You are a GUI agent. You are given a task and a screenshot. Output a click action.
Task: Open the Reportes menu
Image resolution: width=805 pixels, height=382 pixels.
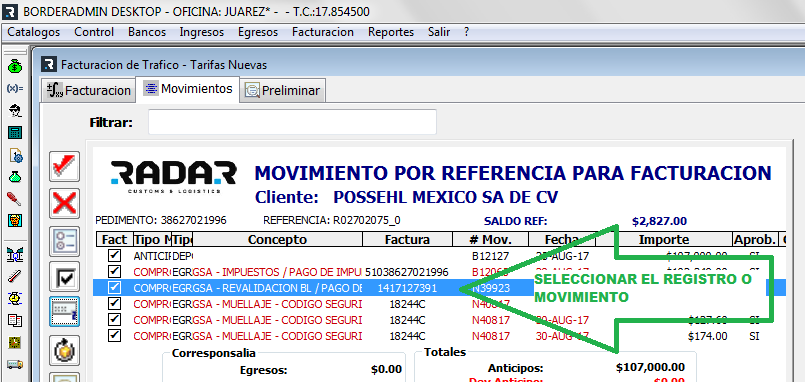click(x=391, y=32)
